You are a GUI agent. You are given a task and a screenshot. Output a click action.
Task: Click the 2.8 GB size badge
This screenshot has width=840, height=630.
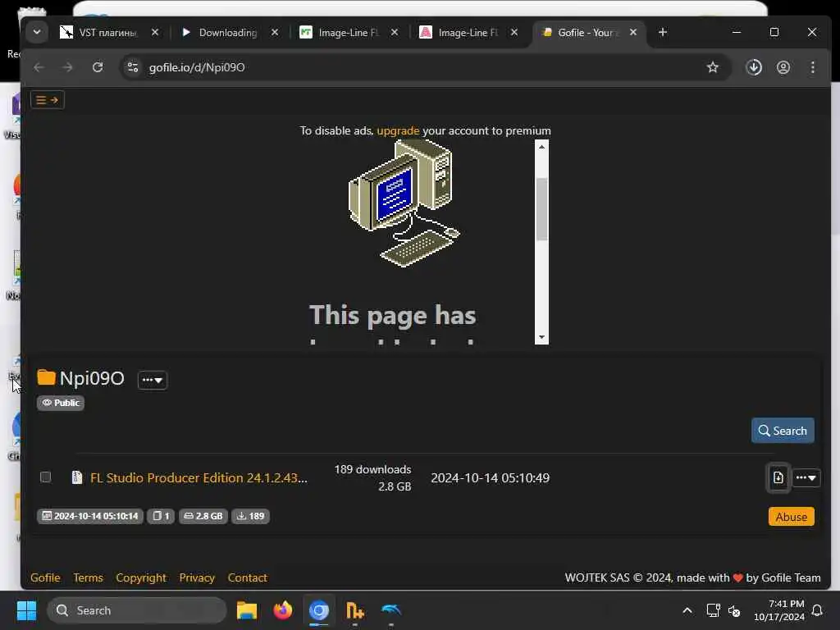[203, 516]
